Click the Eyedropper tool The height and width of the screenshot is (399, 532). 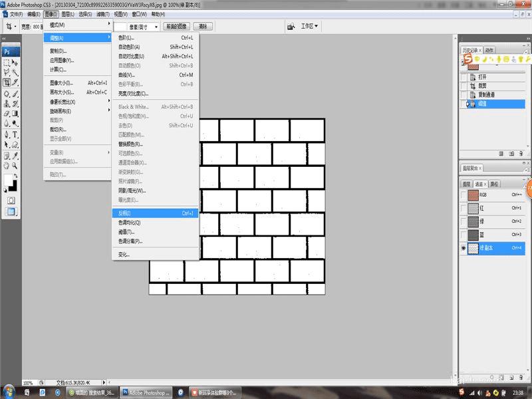[15, 154]
